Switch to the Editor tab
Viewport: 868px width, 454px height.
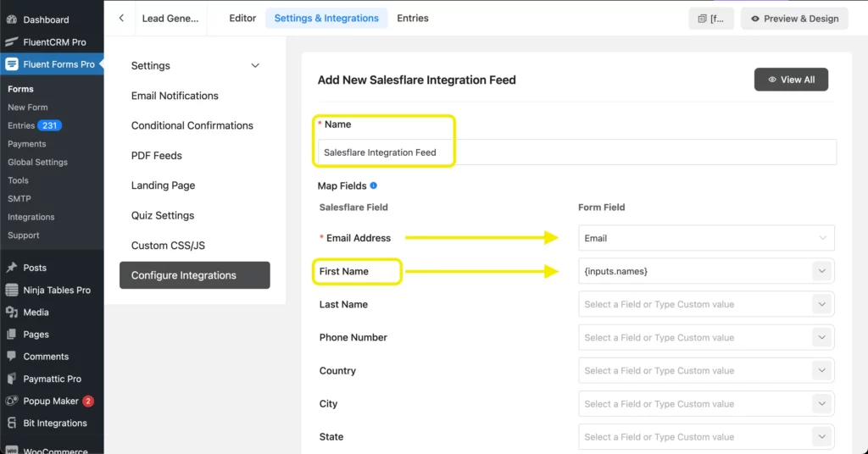point(242,19)
